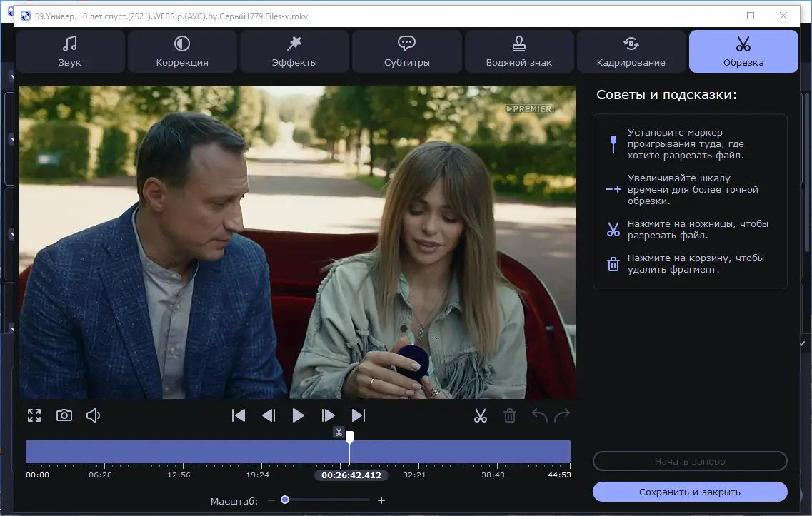This screenshot has width=812, height=516.
Task: Select the Обрезка tab
Action: (x=743, y=51)
